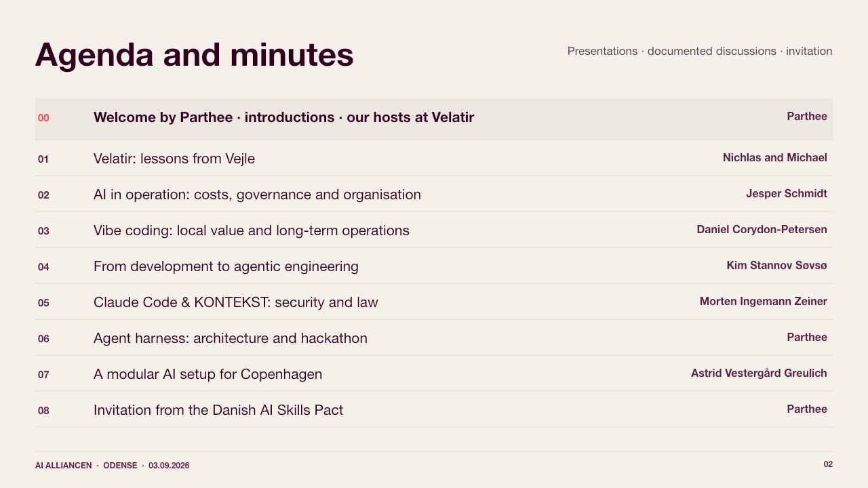Viewport: 868px width, 488px height.
Task: Choose the Vibe coding agenda item
Action: tap(434, 230)
